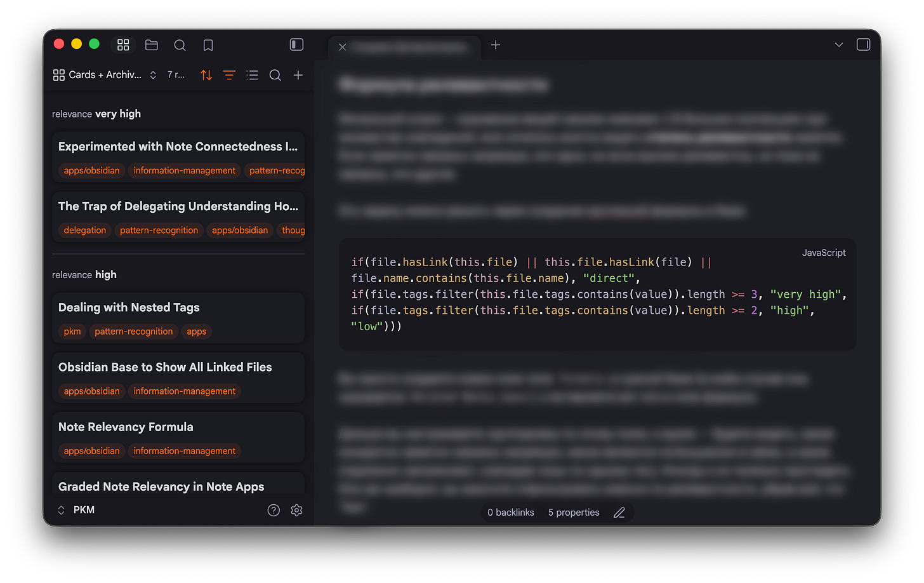Click information-management tag under Note Relevancy Formula
This screenshot has height=583, width=924.
point(185,451)
